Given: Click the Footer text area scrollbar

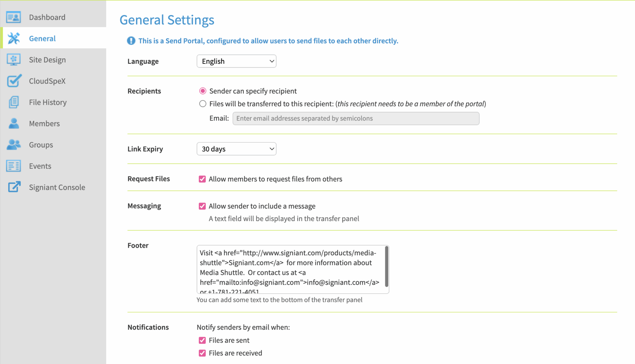Looking at the screenshot, I should 386,267.
